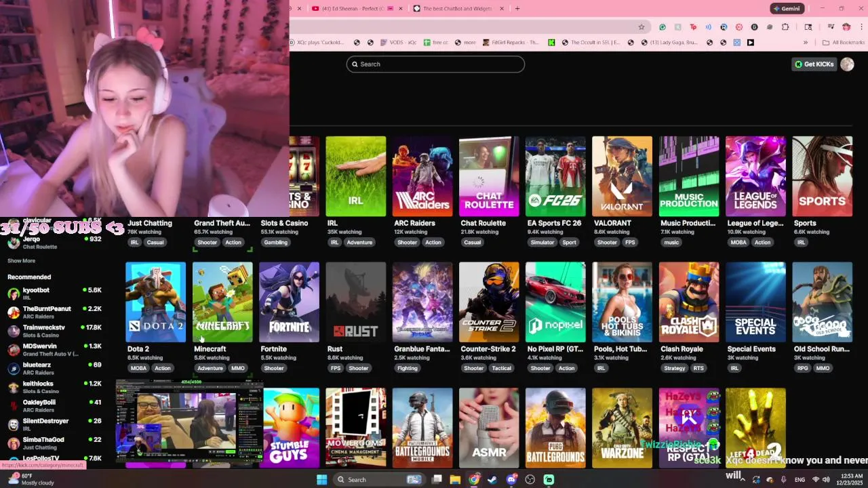Open Trainwreckstv's channel avatar
Image resolution: width=868 pixels, height=488 pixels.
pos(13,331)
